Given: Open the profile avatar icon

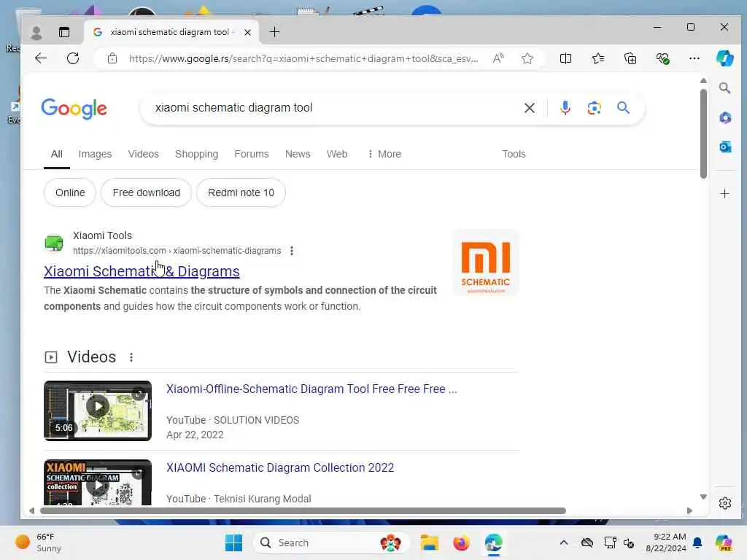Looking at the screenshot, I should [x=36, y=32].
